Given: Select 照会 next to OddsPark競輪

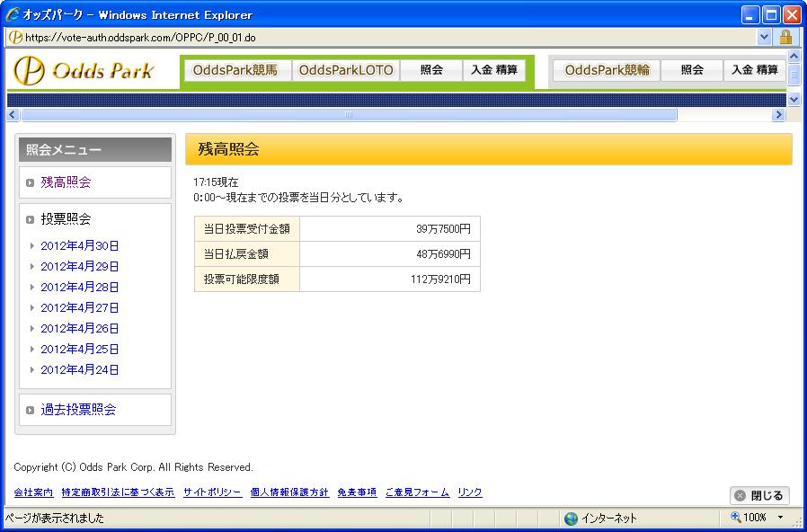Looking at the screenshot, I should pyautogui.click(x=692, y=70).
